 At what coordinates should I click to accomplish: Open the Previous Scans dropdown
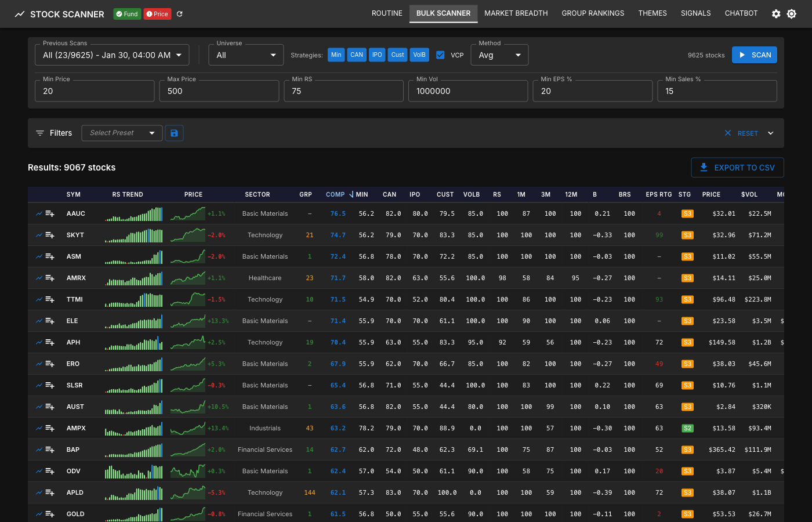112,55
